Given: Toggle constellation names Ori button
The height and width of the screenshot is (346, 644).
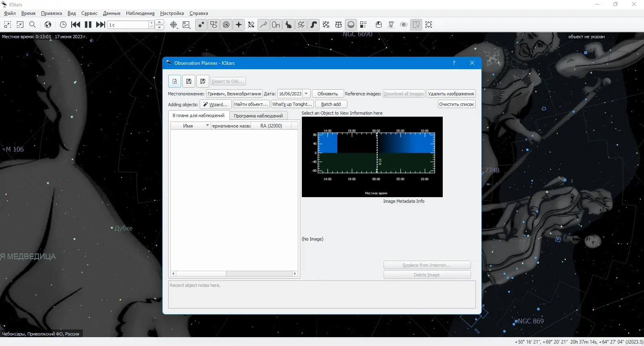Looking at the screenshot, I should [276, 25].
